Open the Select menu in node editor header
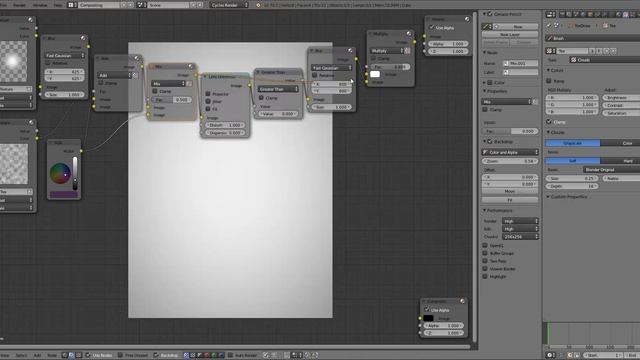 pyautogui.click(x=21, y=355)
